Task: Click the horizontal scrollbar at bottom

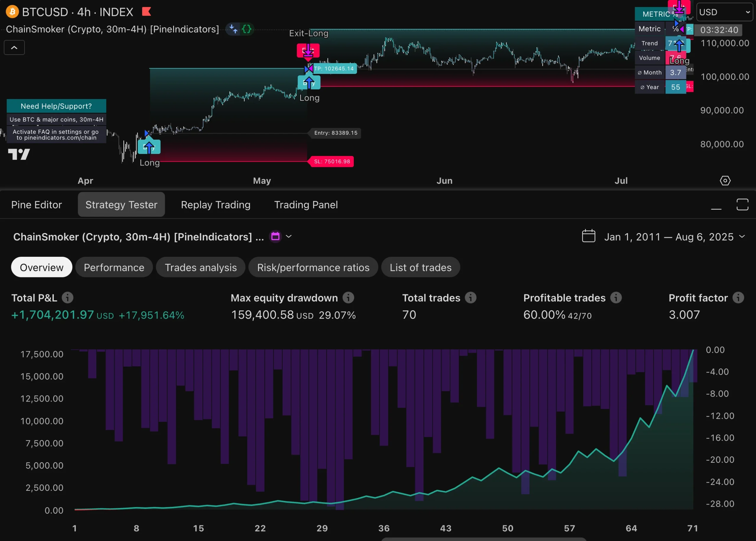Action: pyautogui.click(x=483, y=539)
